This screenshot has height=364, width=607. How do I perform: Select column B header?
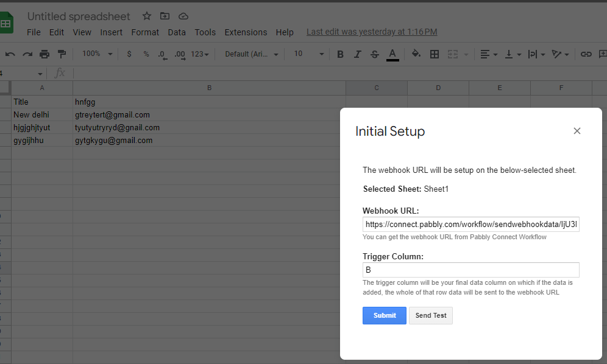tap(210, 88)
